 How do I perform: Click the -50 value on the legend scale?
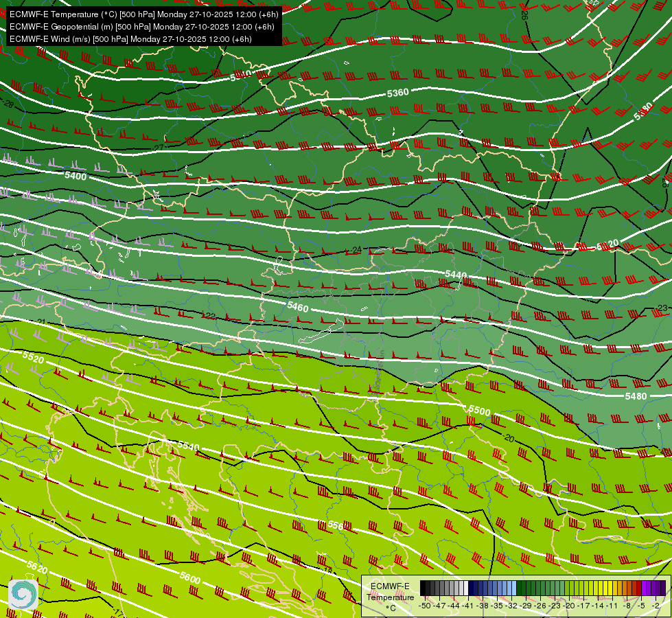[425, 606]
